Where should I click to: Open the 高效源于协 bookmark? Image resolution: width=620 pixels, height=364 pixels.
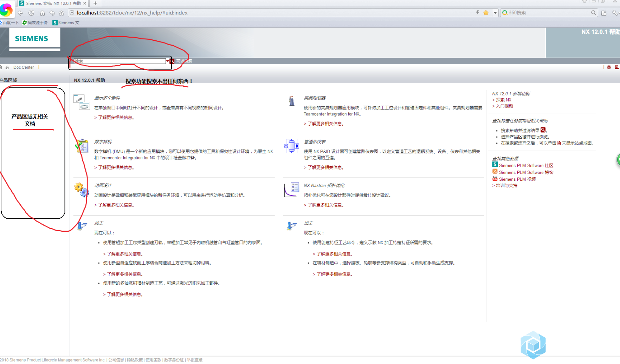coord(35,22)
